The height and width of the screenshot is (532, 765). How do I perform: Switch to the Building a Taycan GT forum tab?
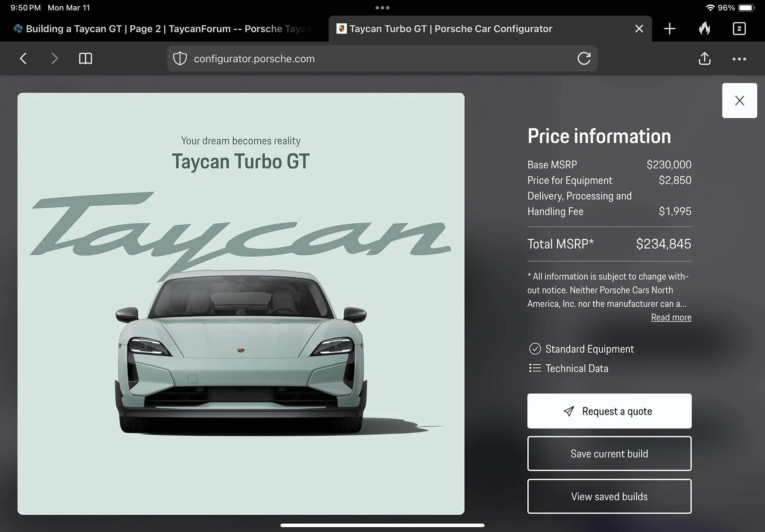164,29
